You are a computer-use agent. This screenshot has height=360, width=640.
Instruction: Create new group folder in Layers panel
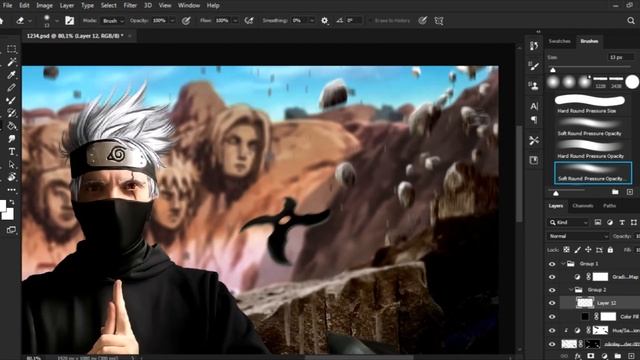[x=618, y=356]
